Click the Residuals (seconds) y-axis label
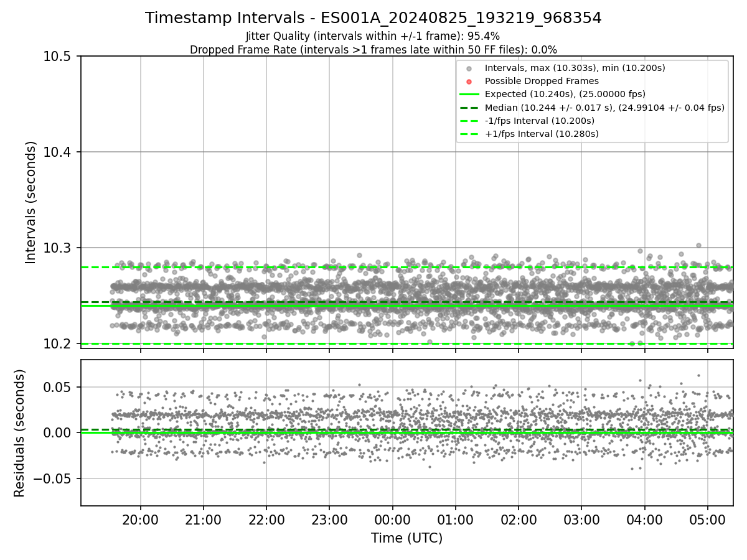The width and height of the screenshot is (747, 560). 19,433
